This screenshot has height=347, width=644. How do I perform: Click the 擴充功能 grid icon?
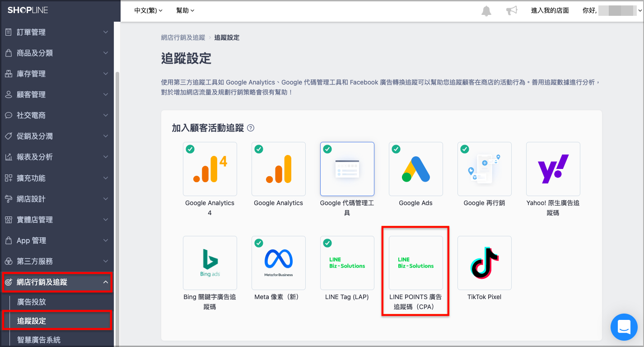pos(8,178)
